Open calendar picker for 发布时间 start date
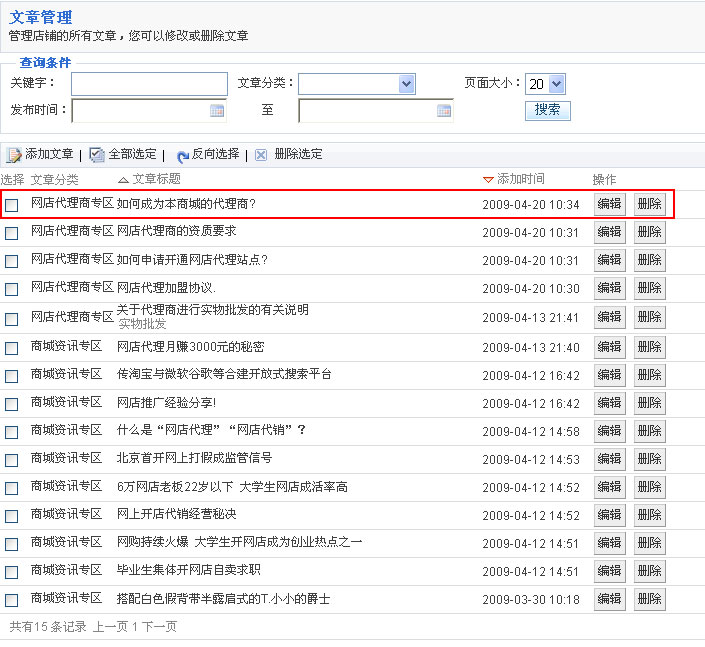705x647 pixels. coord(217,111)
